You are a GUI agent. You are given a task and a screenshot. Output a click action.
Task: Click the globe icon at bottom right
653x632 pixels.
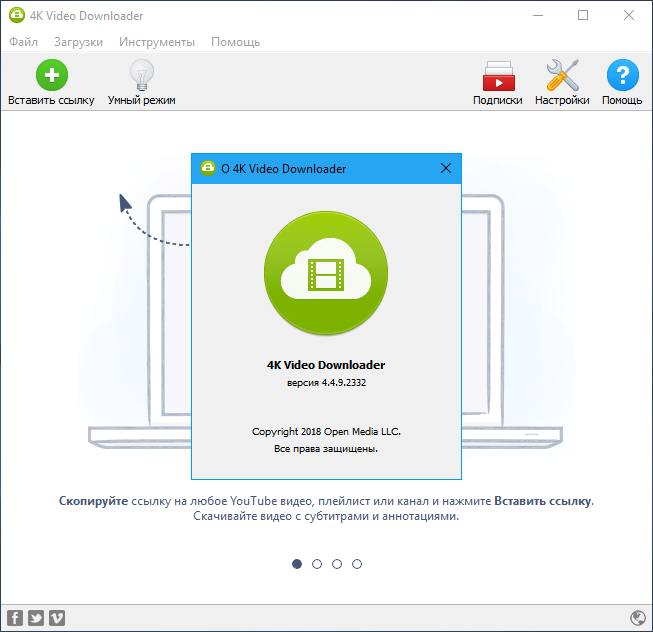pos(638,618)
